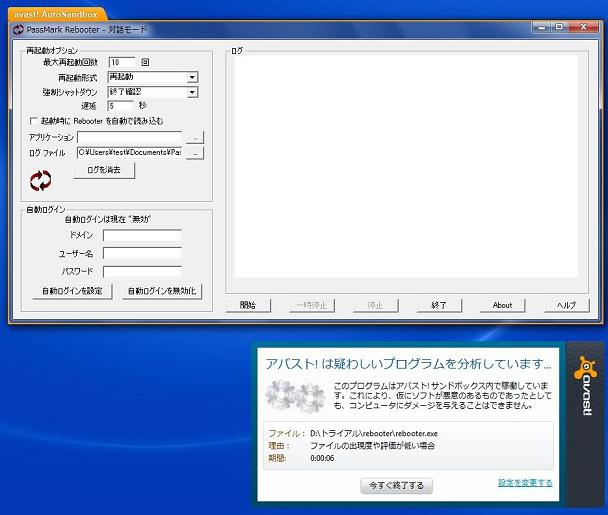Image resolution: width=608 pixels, height=515 pixels.
Task: Close the PassMark Rebooter window
Action: point(583,27)
